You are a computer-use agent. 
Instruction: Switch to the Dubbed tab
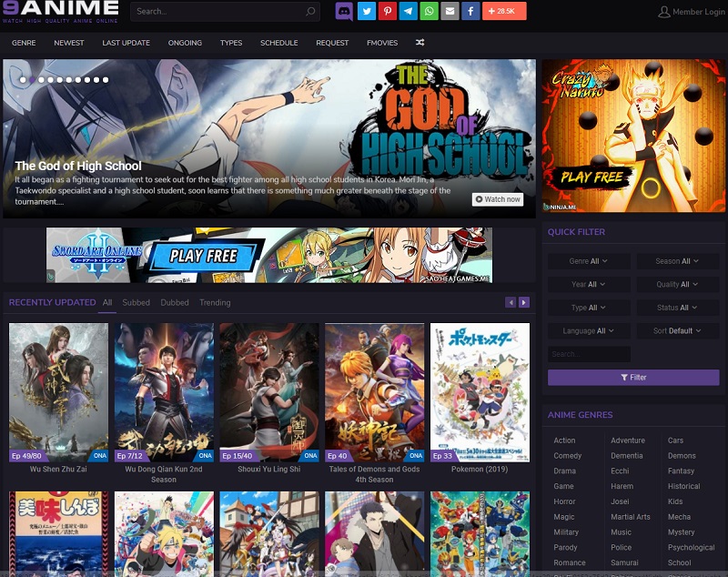(x=175, y=302)
